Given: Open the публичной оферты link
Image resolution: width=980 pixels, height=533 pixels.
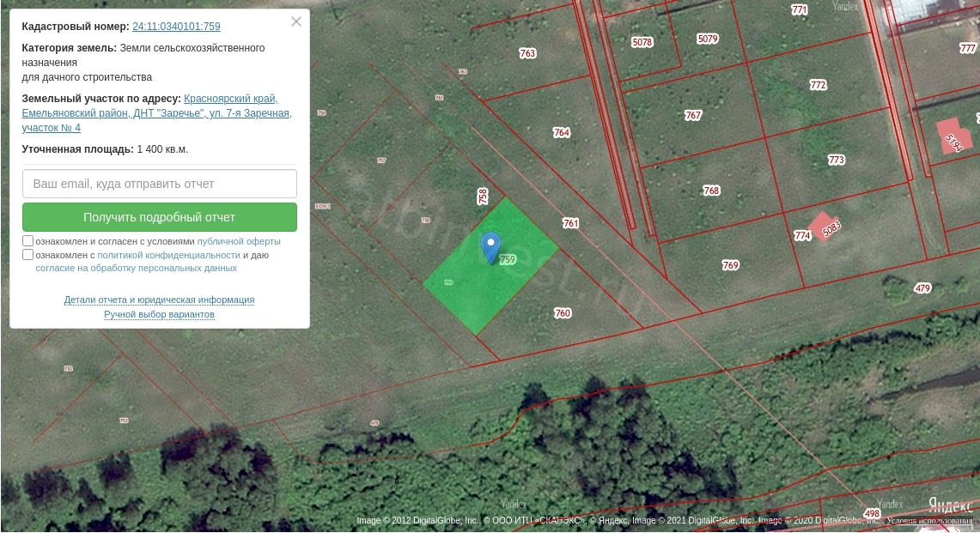Looking at the screenshot, I should click(x=239, y=241).
